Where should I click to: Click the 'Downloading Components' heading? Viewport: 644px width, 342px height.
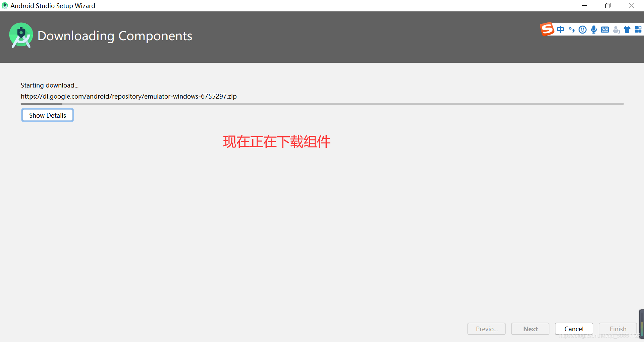[115, 36]
